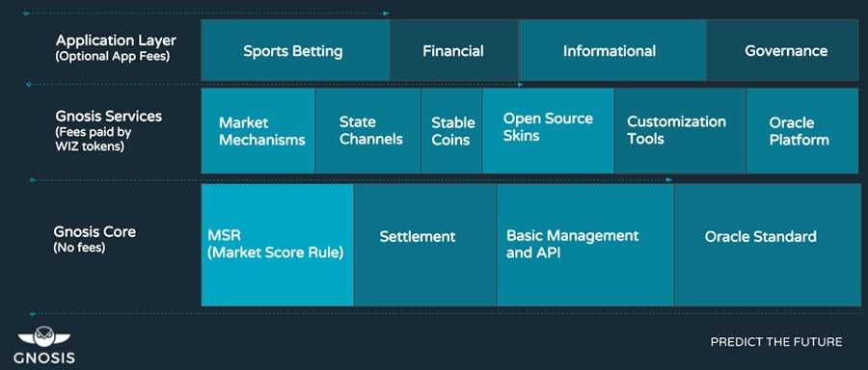Image resolution: width=868 pixels, height=370 pixels.
Task: Select the MSR (Market Score Rule) block
Action: point(278,245)
